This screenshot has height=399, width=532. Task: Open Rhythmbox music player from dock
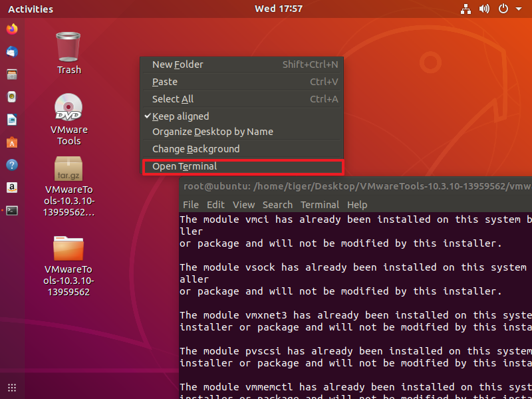click(12, 97)
